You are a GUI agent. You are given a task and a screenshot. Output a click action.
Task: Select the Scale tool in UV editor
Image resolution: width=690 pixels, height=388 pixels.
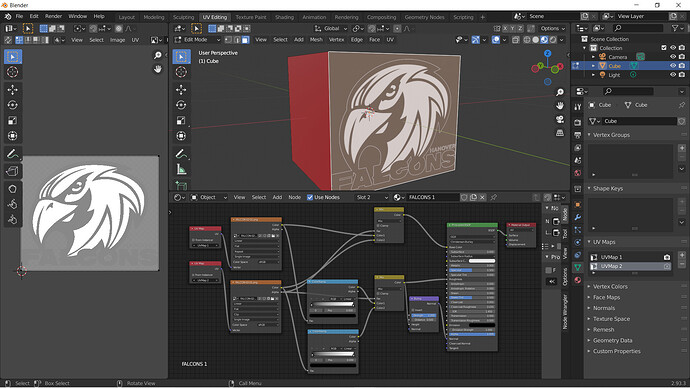pos(12,121)
